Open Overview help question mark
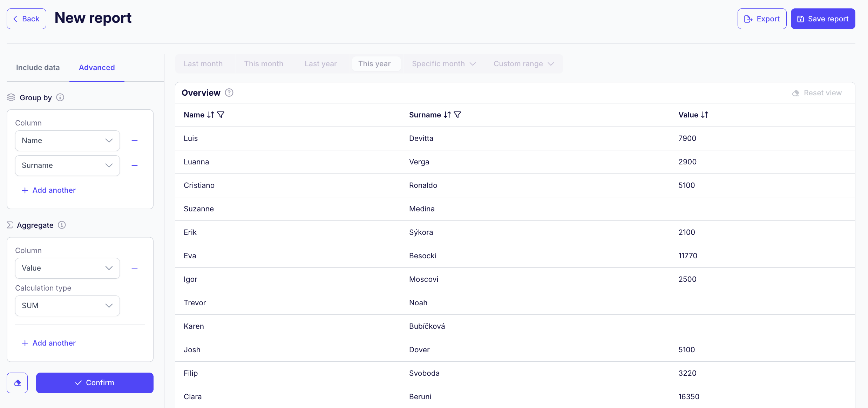868x408 pixels. point(229,93)
